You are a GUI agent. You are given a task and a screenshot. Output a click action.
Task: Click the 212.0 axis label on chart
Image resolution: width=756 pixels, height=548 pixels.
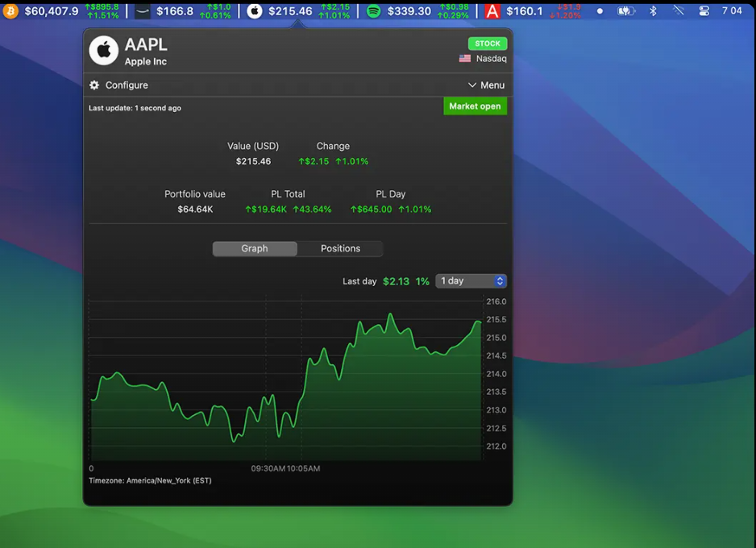[x=496, y=446]
